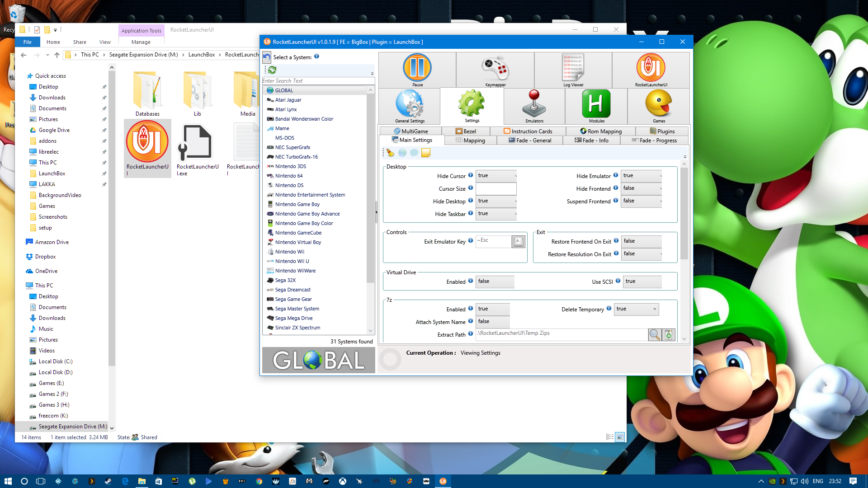Click LaunchBox in the Explorer address bar
Viewport: 868px width, 488px height.
click(202, 55)
